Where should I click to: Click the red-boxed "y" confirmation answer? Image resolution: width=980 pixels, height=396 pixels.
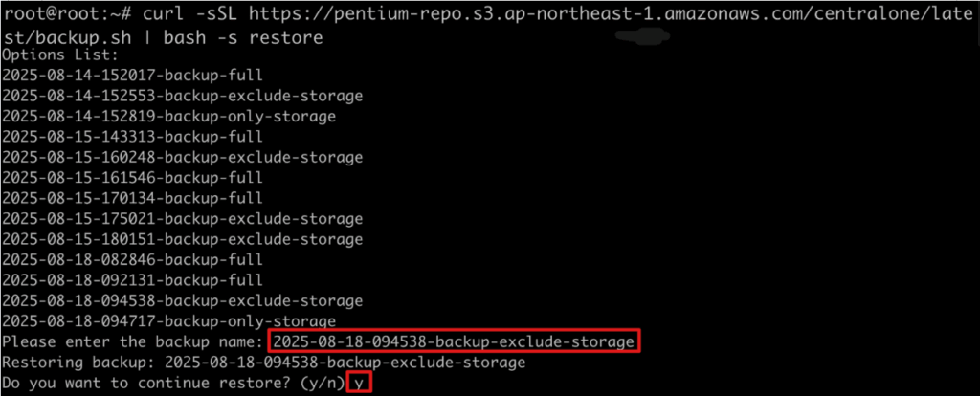tap(359, 383)
